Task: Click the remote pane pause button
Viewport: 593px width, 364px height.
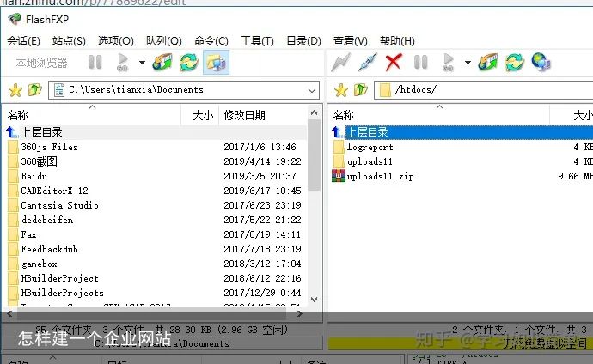Action: [x=420, y=63]
